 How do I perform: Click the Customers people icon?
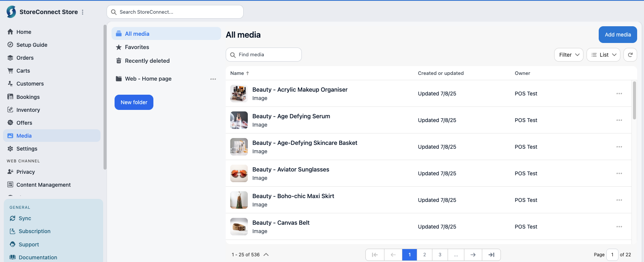(10, 84)
